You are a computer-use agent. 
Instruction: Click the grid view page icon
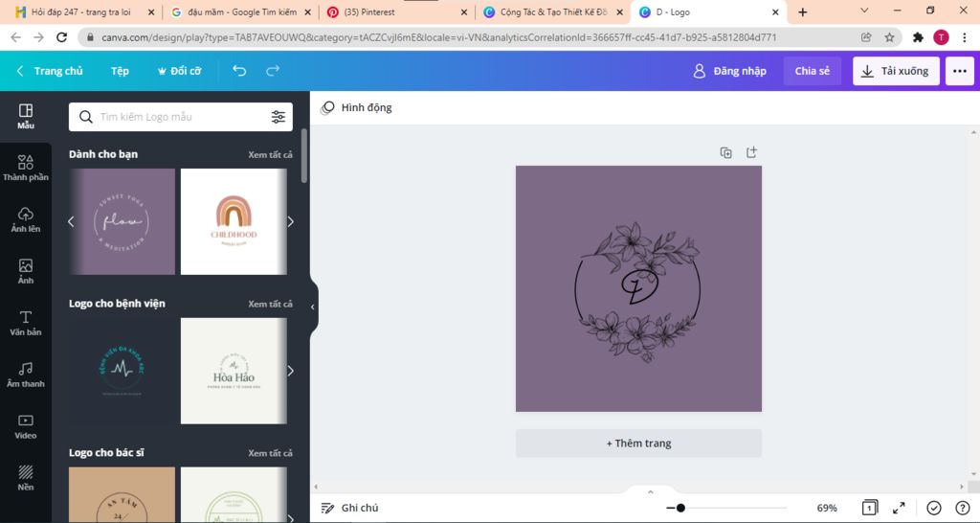[869, 508]
